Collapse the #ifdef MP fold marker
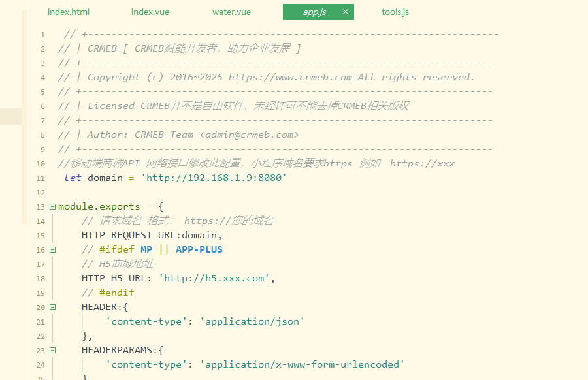This screenshot has width=588, height=380. (52, 250)
